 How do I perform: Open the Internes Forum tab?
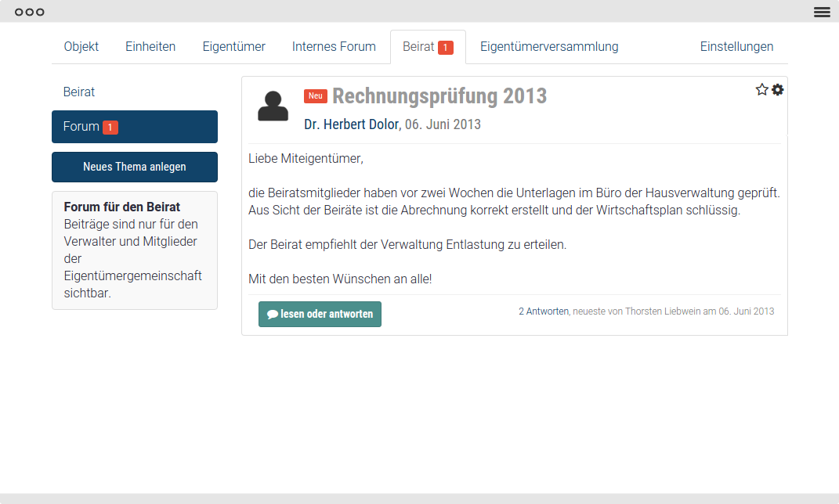pyautogui.click(x=334, y=47)
